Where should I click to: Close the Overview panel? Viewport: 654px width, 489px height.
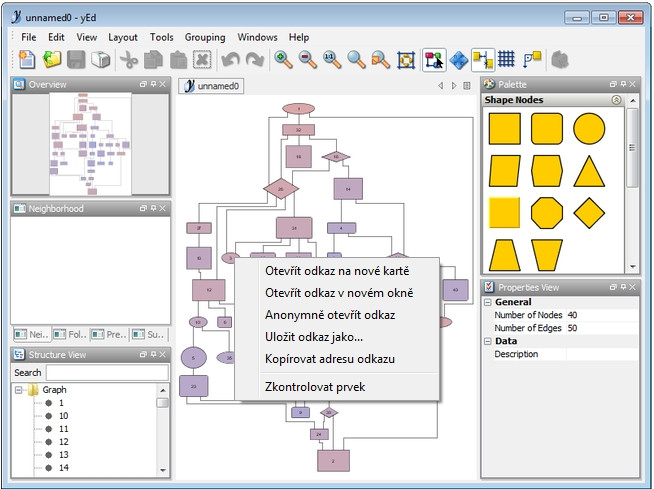click(x=163, y=84)
